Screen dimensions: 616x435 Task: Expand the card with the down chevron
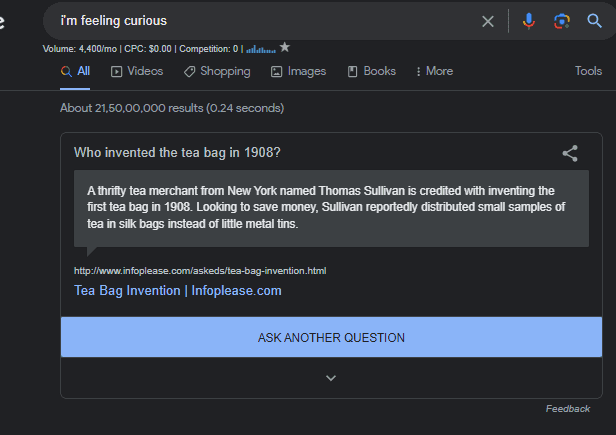pyautogui.click(x=331, y=378)
